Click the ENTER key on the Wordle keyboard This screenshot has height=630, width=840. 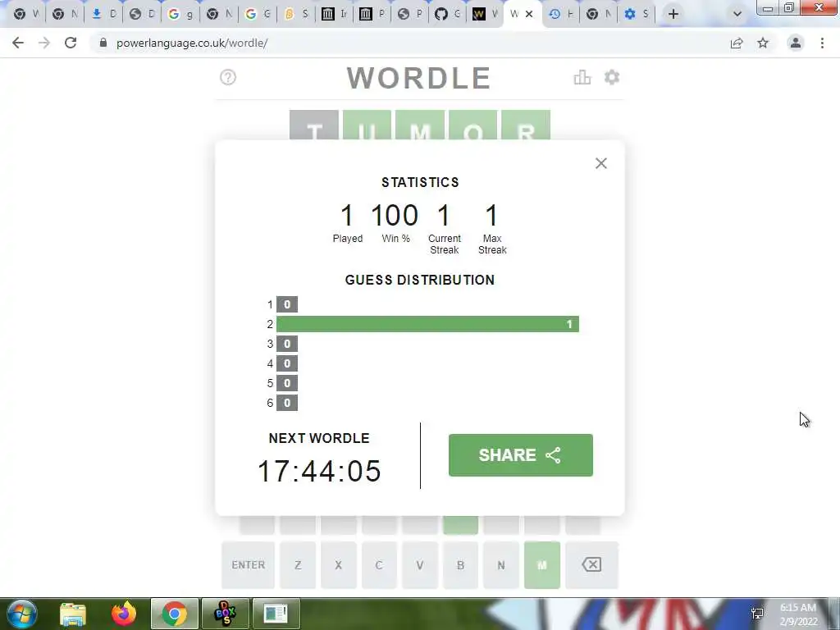click(x=248, y=564)
